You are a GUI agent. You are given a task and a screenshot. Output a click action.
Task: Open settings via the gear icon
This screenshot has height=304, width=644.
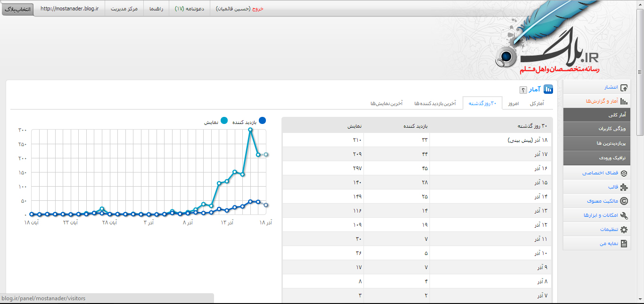[x=624, y=230]
